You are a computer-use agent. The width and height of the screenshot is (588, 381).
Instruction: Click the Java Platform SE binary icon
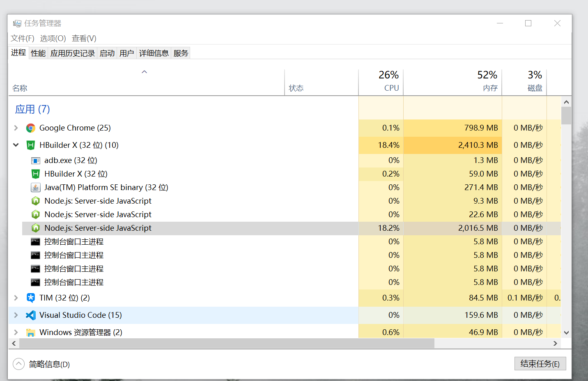pyautogui.click(x=36, y=188)
